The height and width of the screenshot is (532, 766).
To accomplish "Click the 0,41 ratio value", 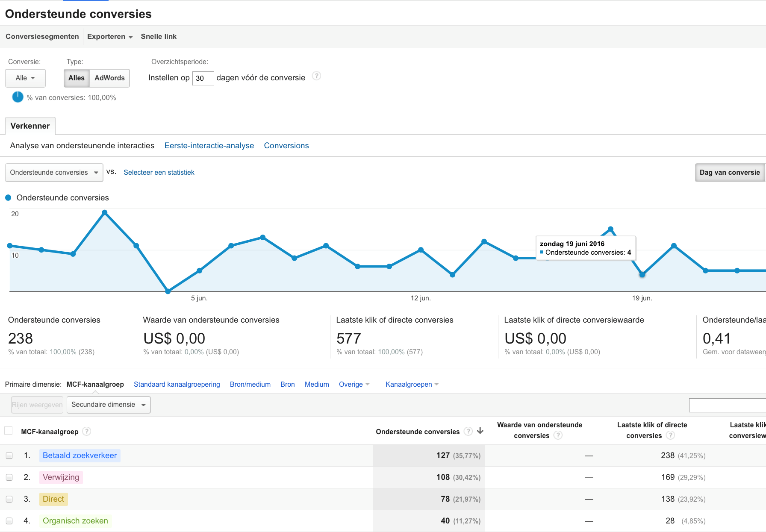I will [716, 338].
